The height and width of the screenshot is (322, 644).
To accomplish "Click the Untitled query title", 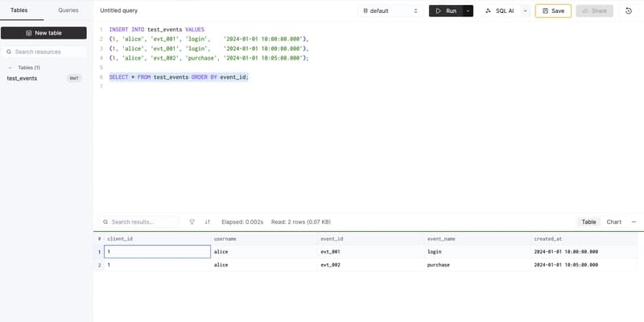I will click(119, 10).
